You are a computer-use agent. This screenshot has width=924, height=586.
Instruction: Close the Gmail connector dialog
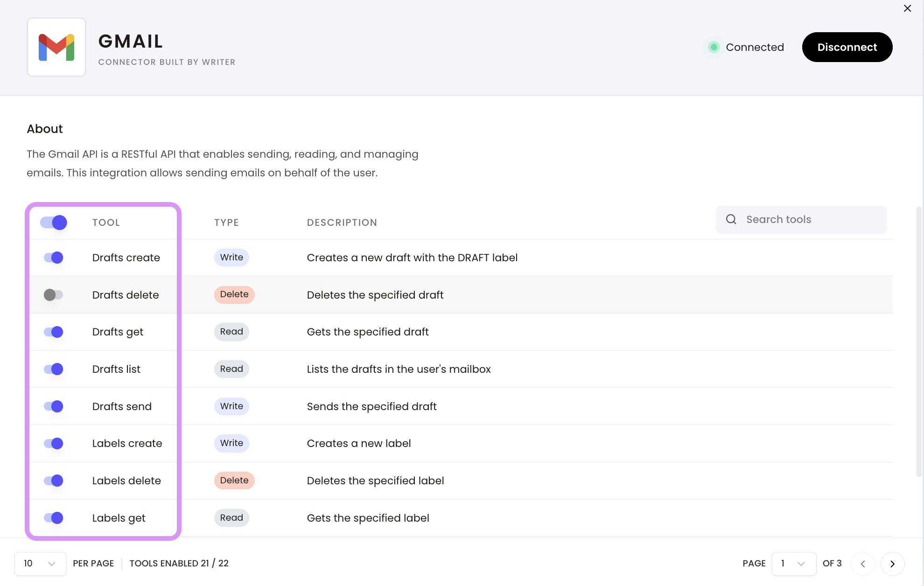click(x=907, y=8)
